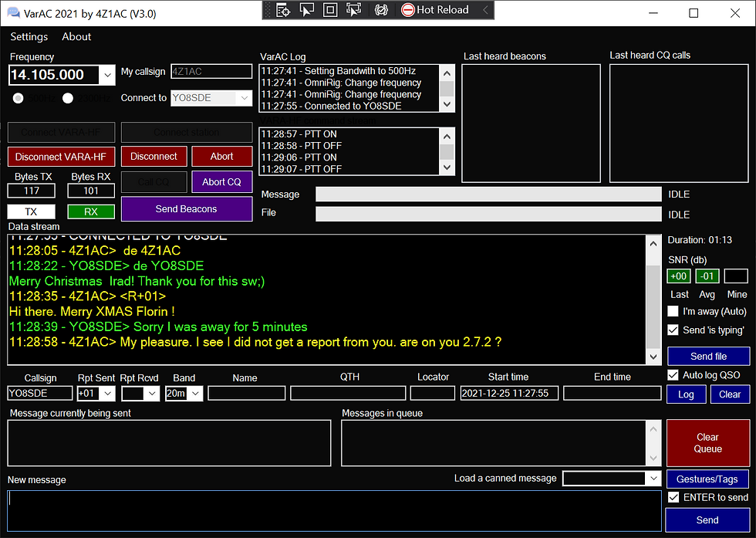Click the QTH input field
The image size is (756, 538).
348,393
